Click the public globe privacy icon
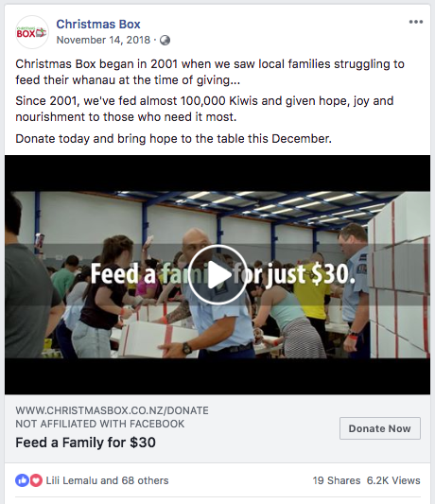Screen dimensions: 435x504 pyautogui.click(x=165, y=40)
